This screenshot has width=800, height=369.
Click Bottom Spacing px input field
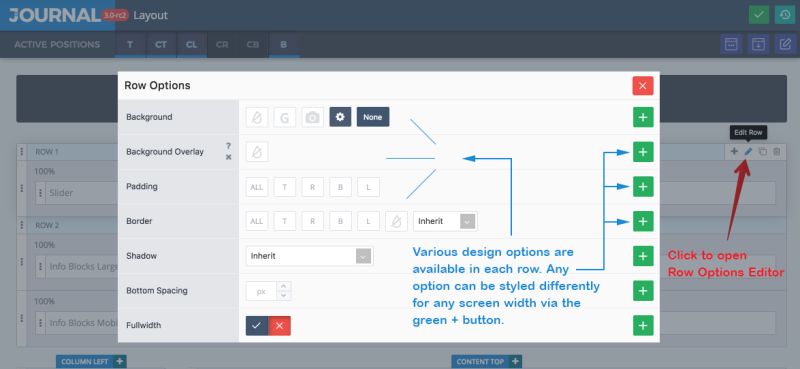(261, 291)
